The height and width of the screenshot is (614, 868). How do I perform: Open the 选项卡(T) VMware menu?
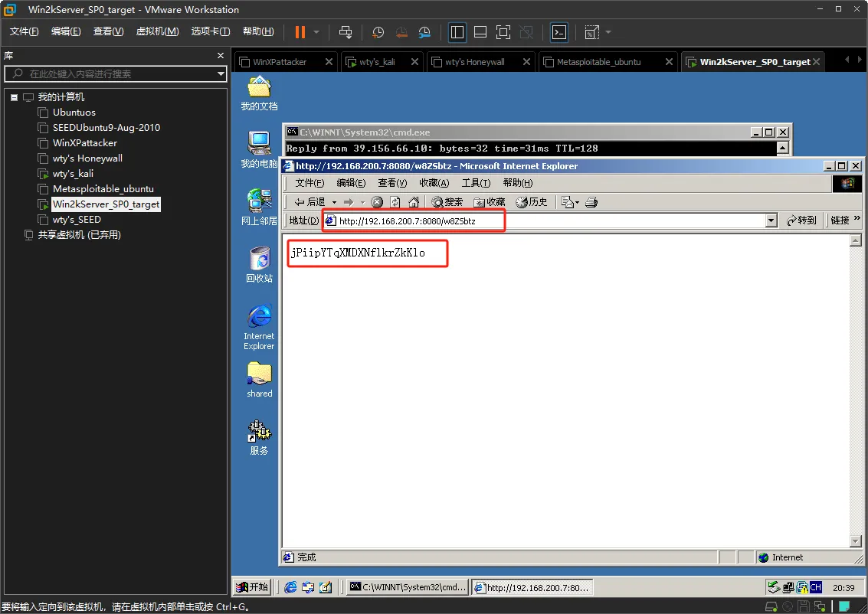[x=211, y=31]
